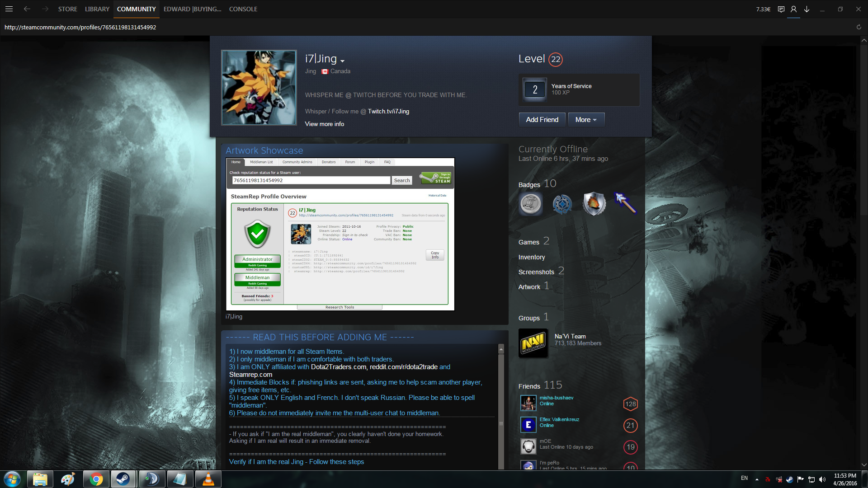Open the SteamRep artwork showcase thumbnail
The height and width of the screenshot is (488, 868).
tap(340, 234)
